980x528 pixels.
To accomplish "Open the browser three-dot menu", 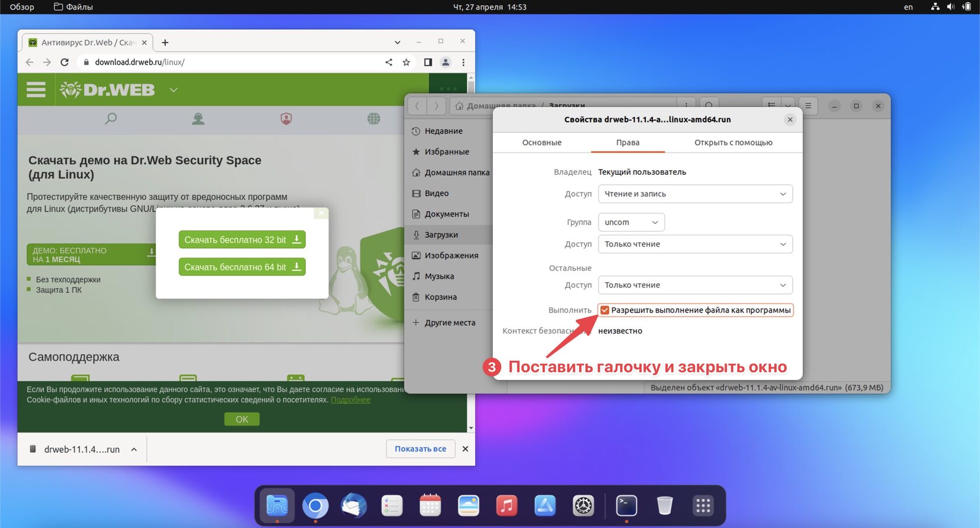I will point(464,62).
